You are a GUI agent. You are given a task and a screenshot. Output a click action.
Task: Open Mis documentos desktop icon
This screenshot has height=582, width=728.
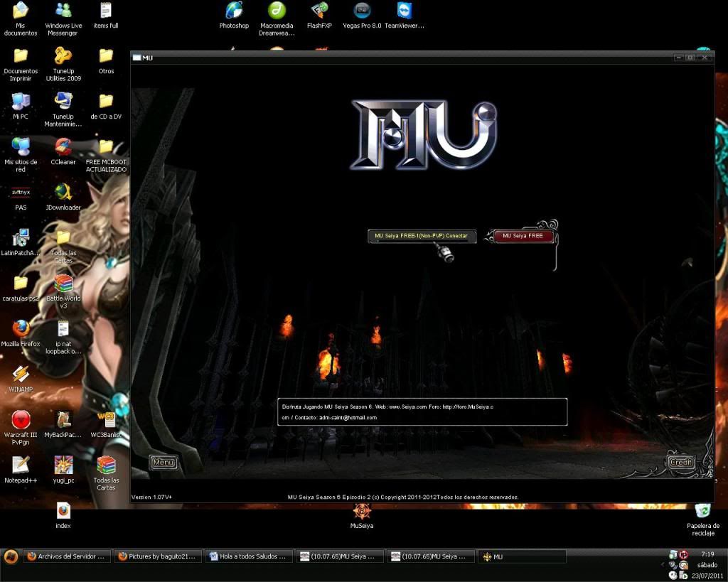(21, 19)
